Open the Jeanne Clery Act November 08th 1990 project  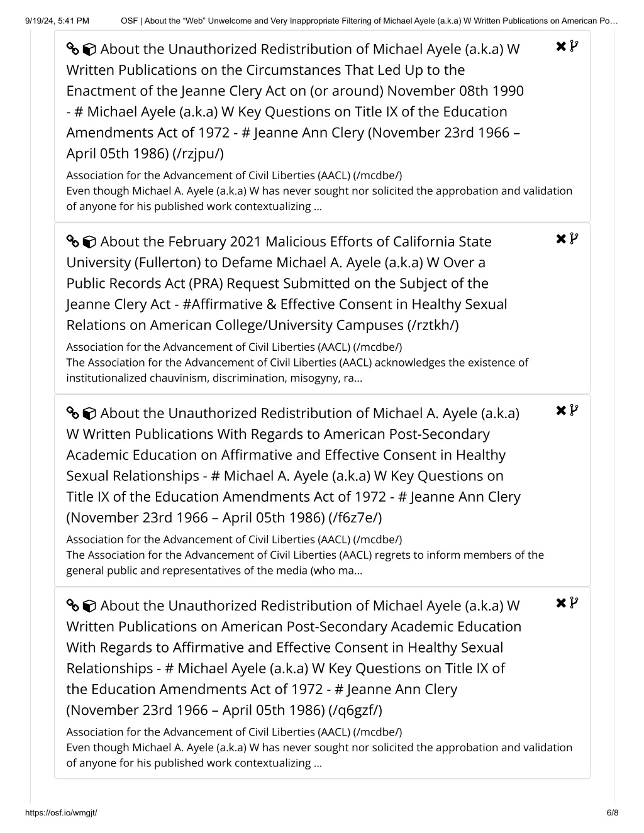coord(295,101)
